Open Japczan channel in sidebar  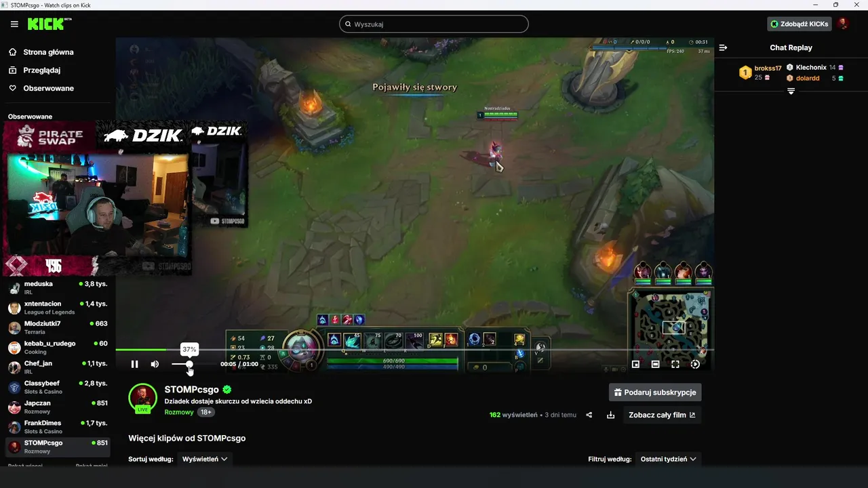point(58,407)
